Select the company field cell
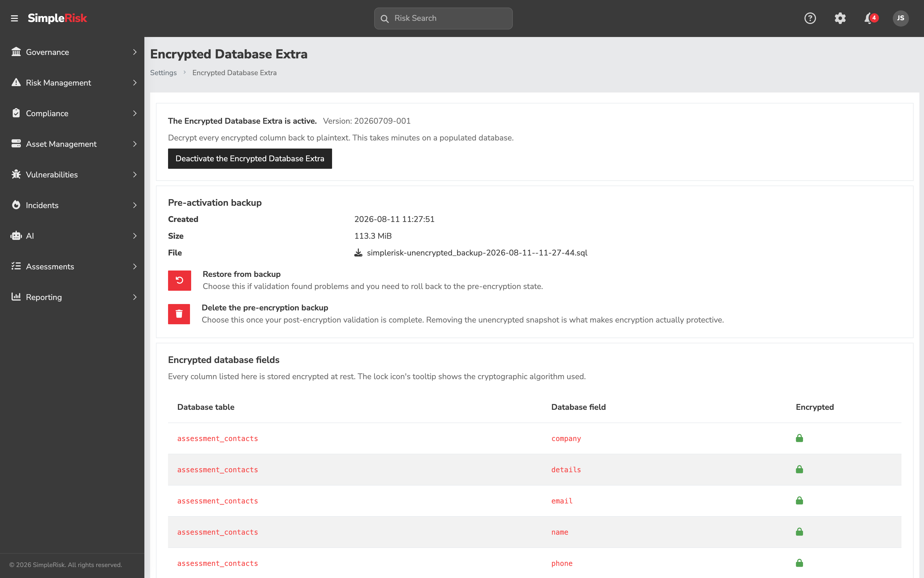This screenshot has width=924, height=578. click(566, 438)
